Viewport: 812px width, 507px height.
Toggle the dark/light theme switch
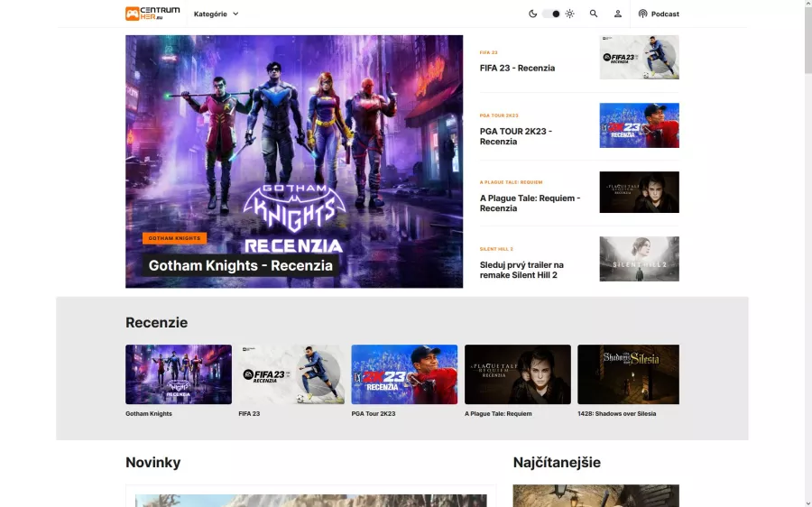[x=551, y=14]
